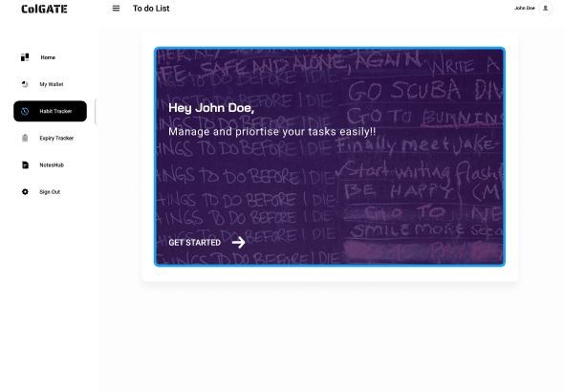Click the GET STARTED button
This screenshot has width=564, height=392.
click(195, 243)
